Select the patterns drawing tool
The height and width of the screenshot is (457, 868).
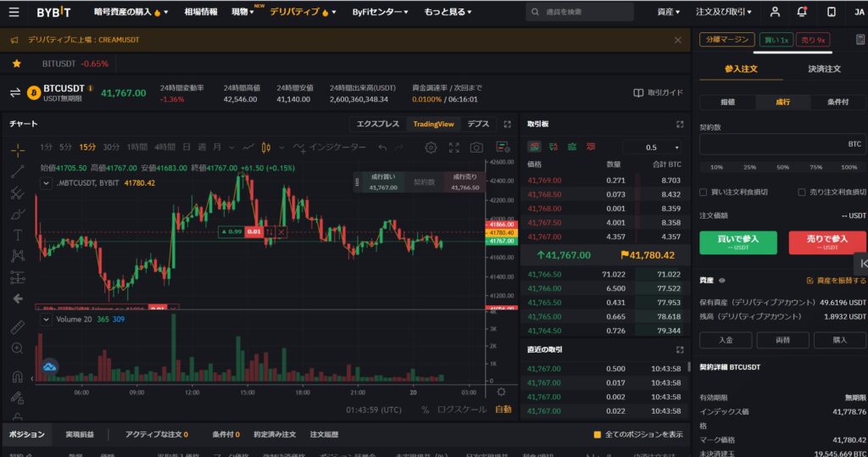click(x=18, y=255)
